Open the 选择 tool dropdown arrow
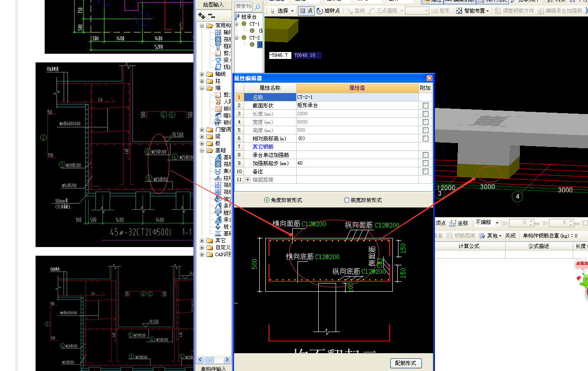Image resolution: width=588 pixels, height=371 pixels. 293,11
